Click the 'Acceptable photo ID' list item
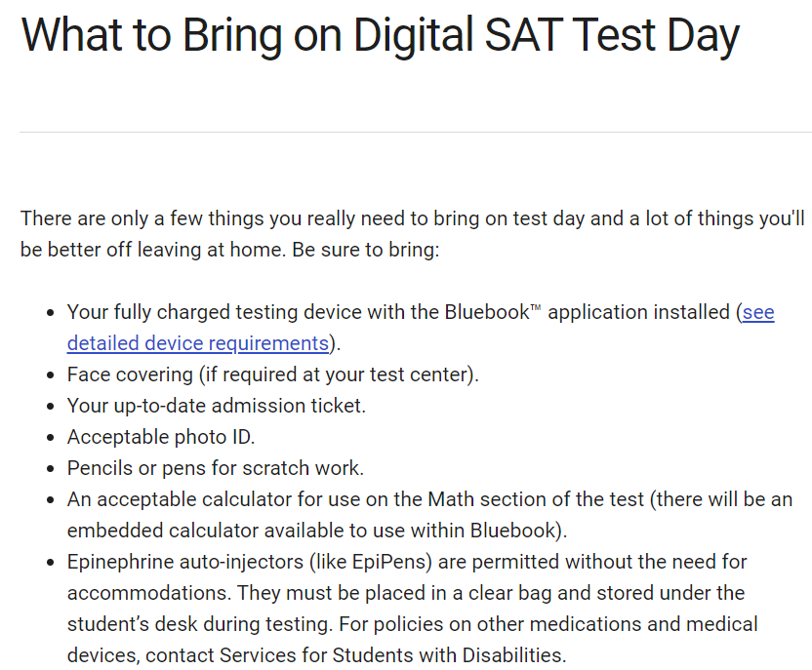 pos(161,437)
